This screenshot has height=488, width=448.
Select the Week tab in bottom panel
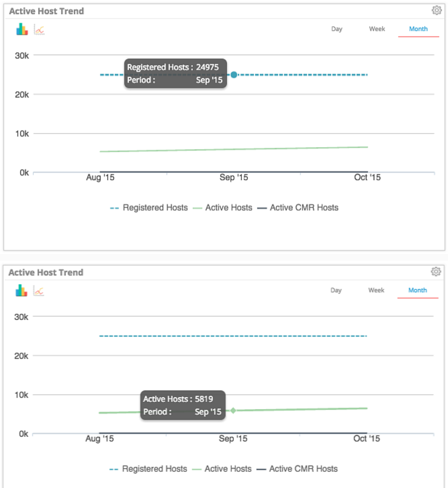click(377, 290)
